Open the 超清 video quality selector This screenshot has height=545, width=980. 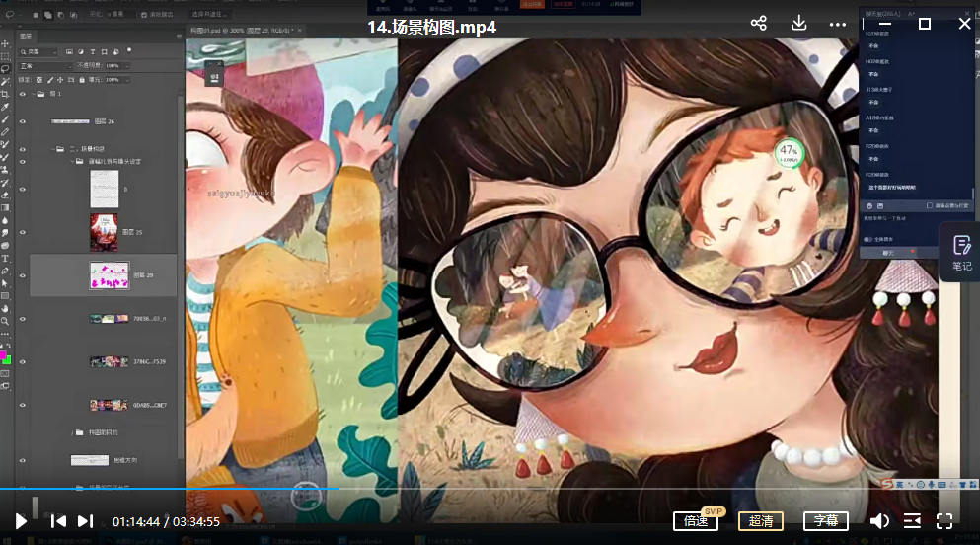point(761,521)
